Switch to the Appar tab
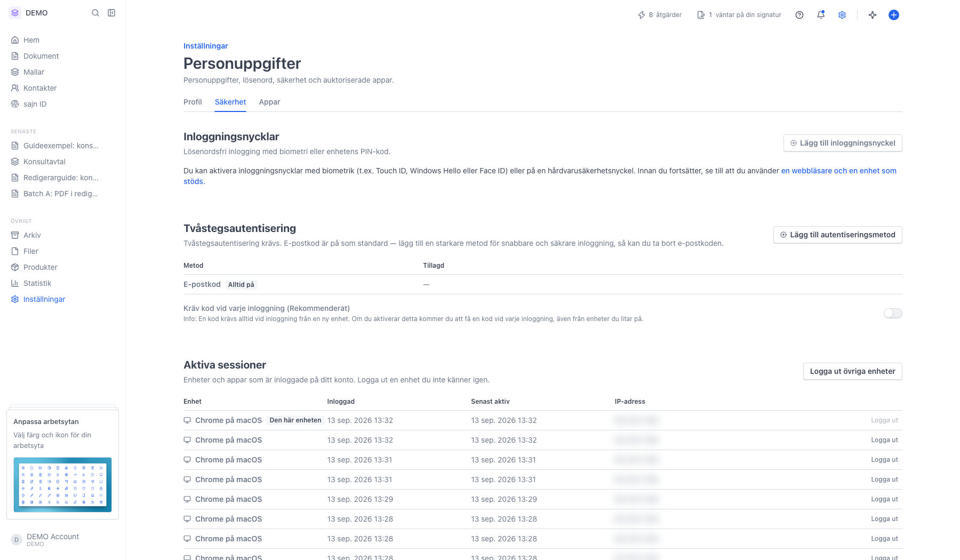960x560 pixels. (x=269, y=102)
